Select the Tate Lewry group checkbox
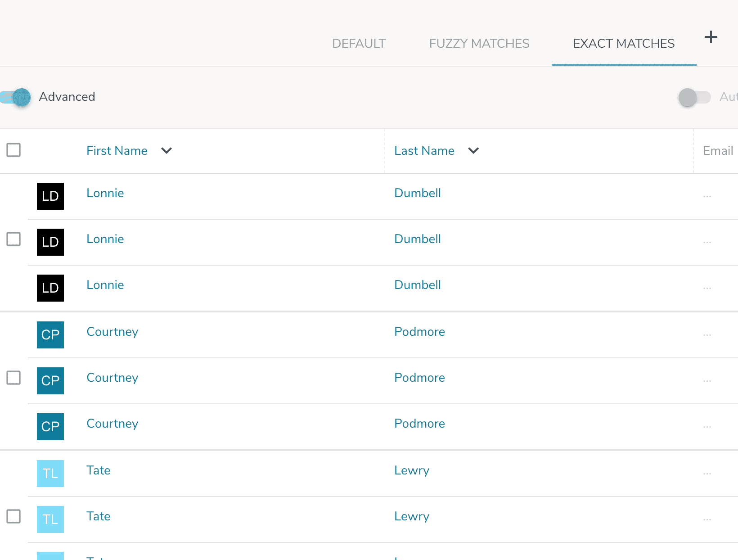 coord(13,516)
